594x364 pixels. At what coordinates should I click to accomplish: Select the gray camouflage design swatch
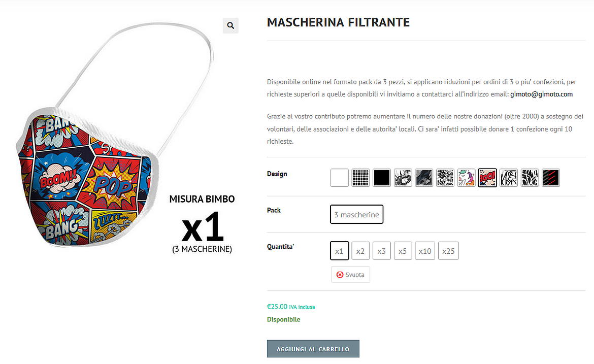point(424,178)
